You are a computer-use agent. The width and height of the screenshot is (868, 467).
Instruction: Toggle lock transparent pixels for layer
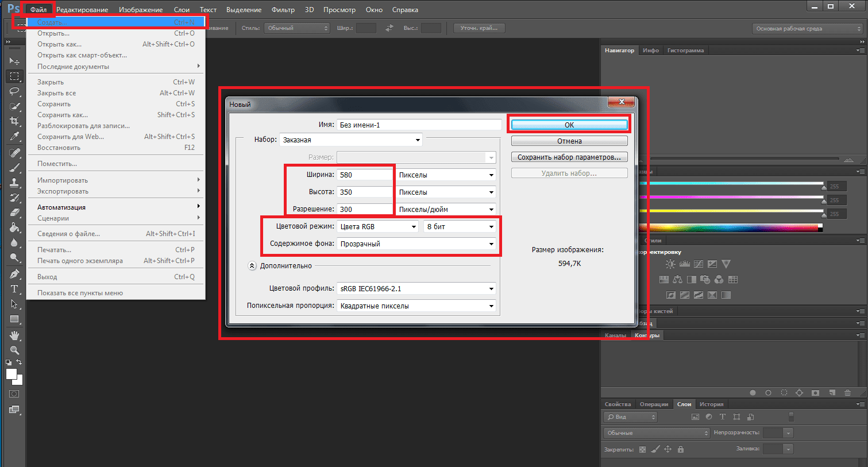coord(642,449)
